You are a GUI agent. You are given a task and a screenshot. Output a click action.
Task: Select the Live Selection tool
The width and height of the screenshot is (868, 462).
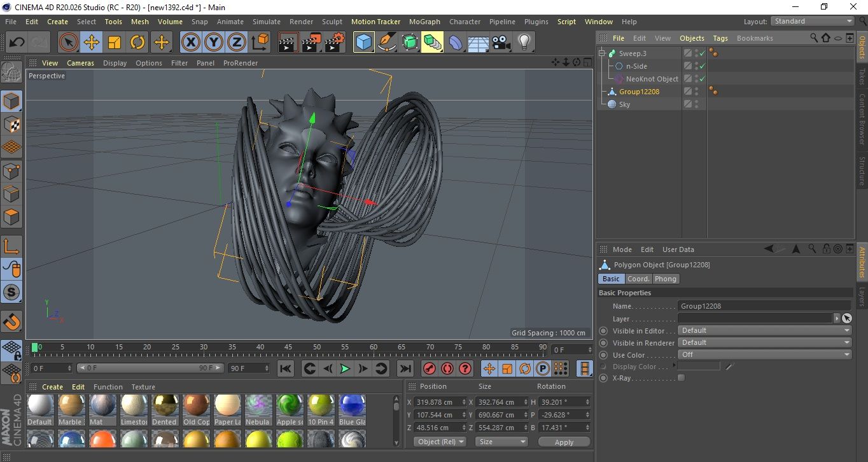pos(69,43)
